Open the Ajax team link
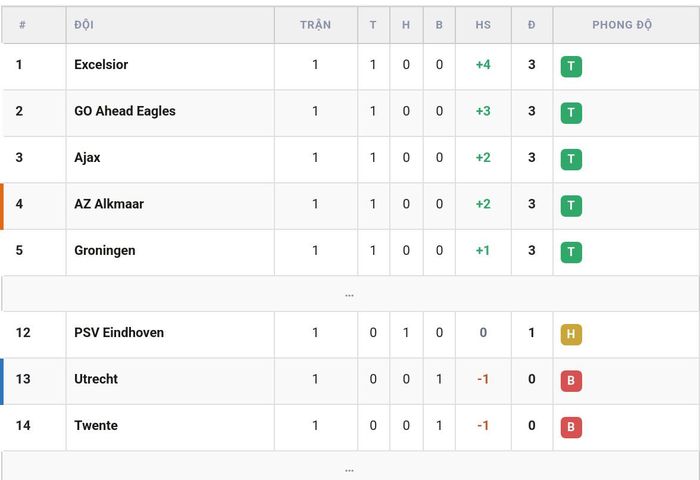Screen dimensions: 700x480 tap(87, 158)
